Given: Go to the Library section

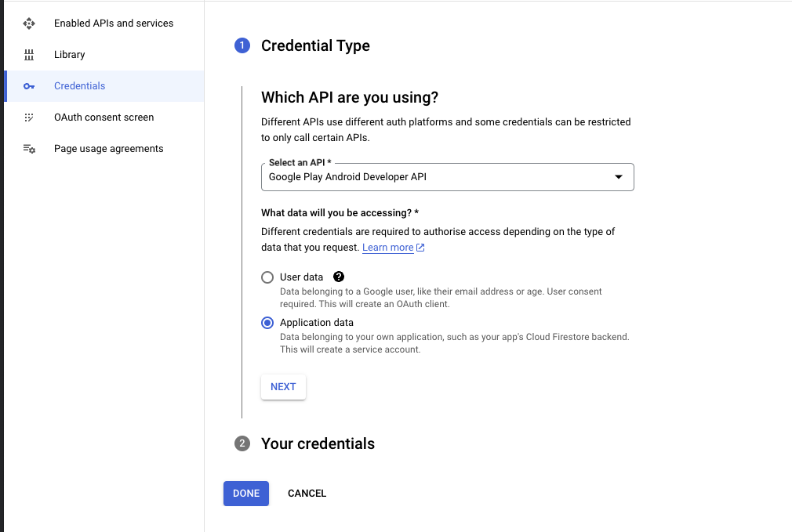Looking at the screenshot, I should click(104, 55).
